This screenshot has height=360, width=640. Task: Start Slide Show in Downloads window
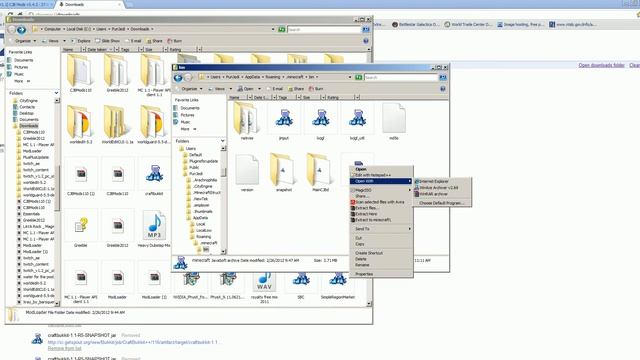click(108, 41)
